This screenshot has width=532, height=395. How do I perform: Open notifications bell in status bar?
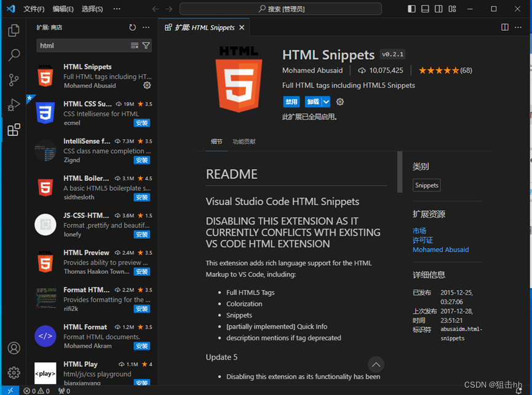(518, 391)
